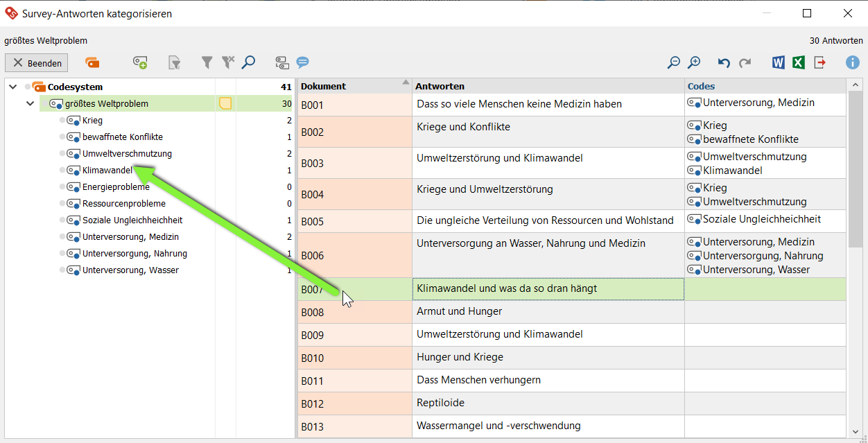Image resolution: width=868 pixels, height=443 pixels.
Task: Collapse the Codesystem tree node
Action: click(13, 87)
